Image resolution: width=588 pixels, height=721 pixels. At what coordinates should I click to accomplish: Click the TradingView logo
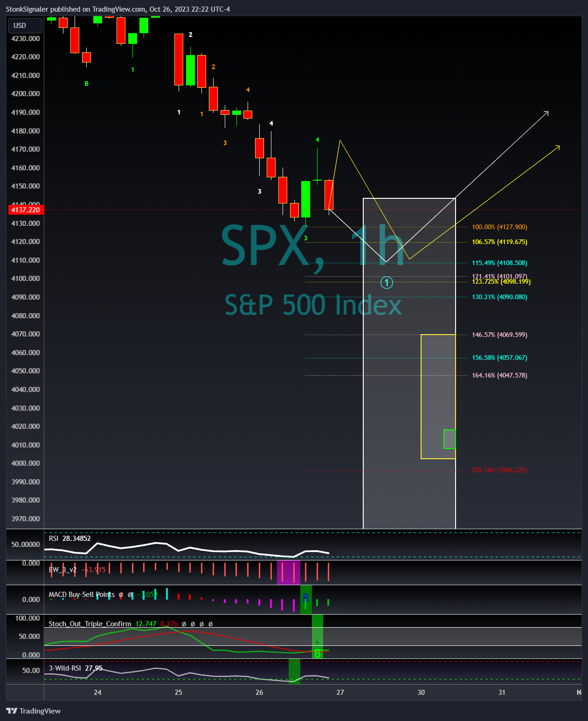[34, 711]
